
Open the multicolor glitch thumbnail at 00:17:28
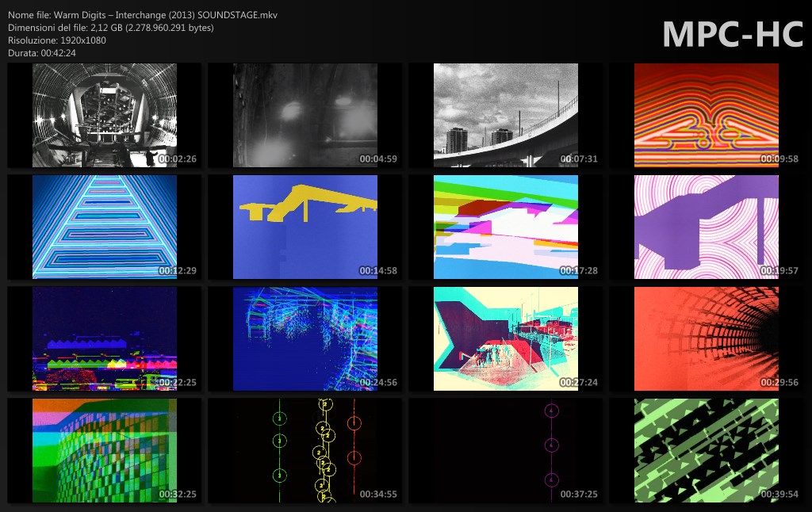(505, 227)
